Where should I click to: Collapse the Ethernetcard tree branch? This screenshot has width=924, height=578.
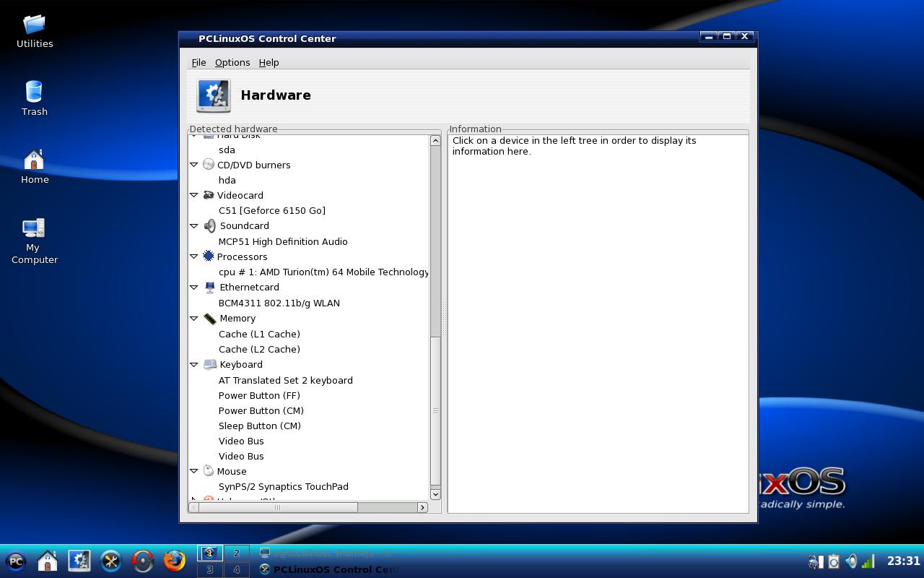pos(193,287)
